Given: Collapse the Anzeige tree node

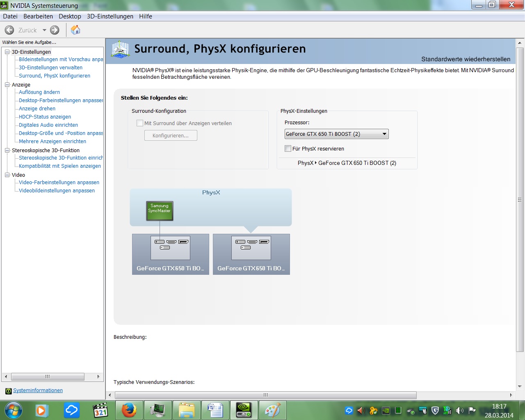Looking at the screenshot, I should 7,84.
